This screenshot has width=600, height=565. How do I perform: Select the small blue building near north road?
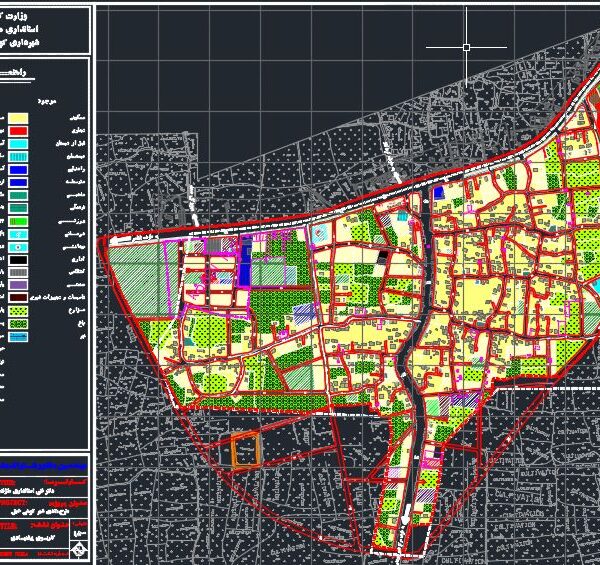[438, 190]
